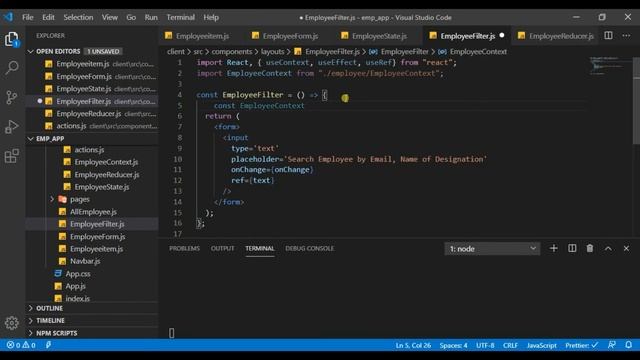Open index.js in file tree
This screenshot has height=360, width=640.
tap(78, 298)
